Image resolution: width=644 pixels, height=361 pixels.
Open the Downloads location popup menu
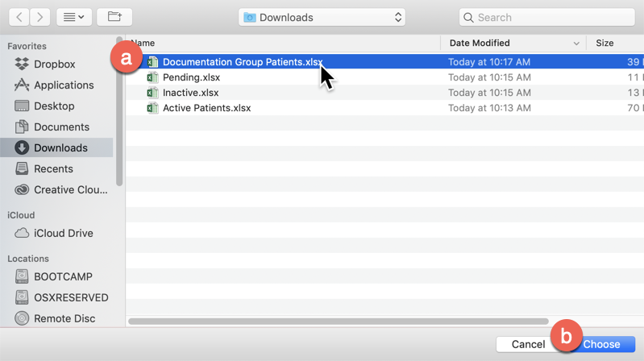[x=322, y=17]
